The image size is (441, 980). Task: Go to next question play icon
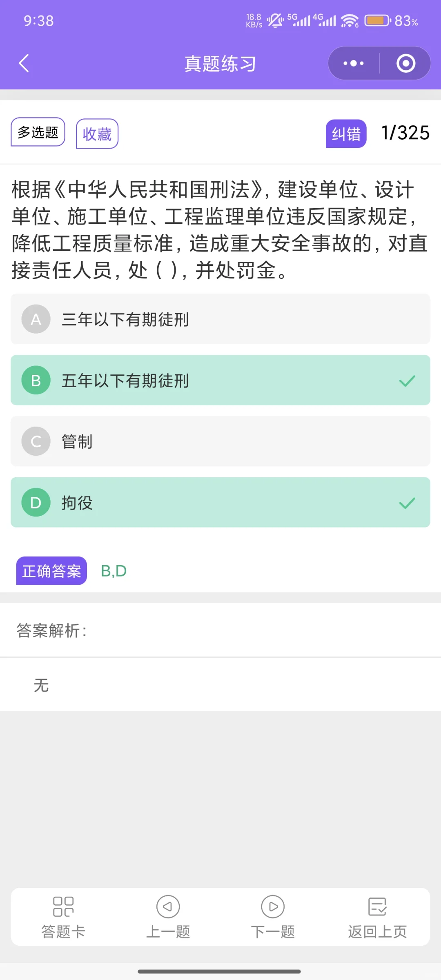coord(273,906)
